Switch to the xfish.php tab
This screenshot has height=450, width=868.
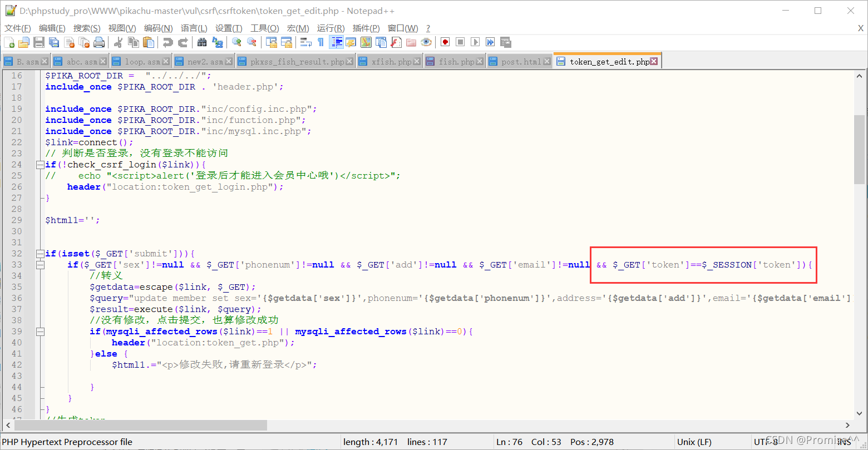pyautogui.click(x=389, y=62)
